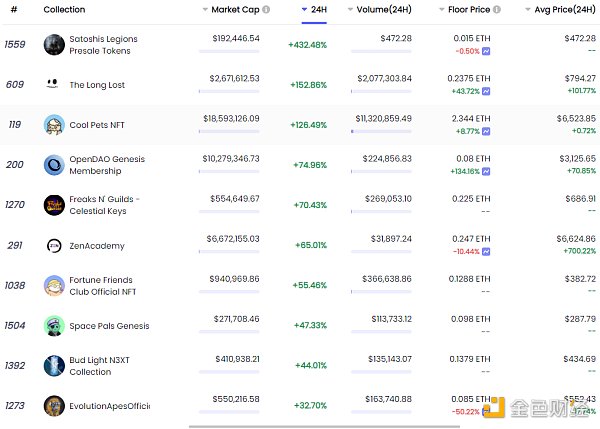Open Fortune Friends Club Official NFT link
The height and width of the screenshot is (429, 600).
click(100, 285)
